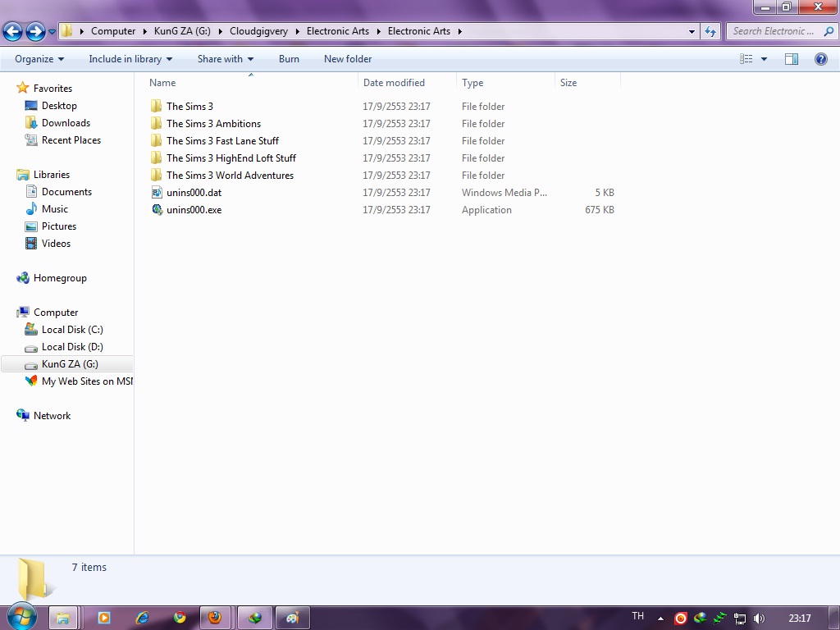Open Include in library menu
840x630 pixels.
[130, 59]
